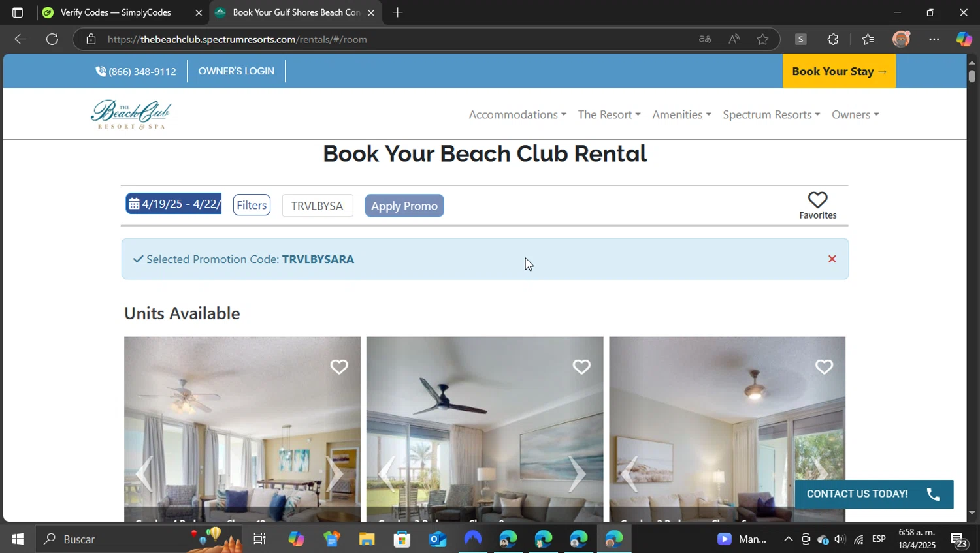The image size is (980, 553).
Task: Favorite the first unit heart toggle
Action: pyautogui.click(x=339, y=367)
